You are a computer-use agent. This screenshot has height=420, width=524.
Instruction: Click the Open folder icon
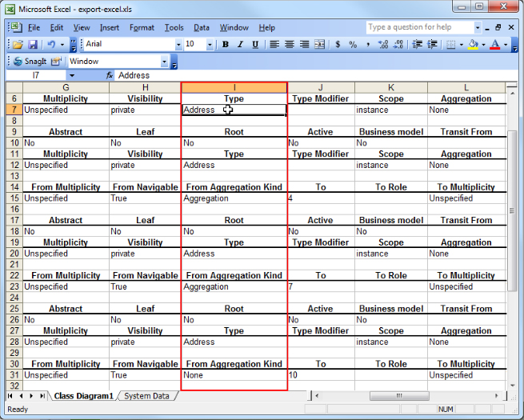click(18, 45)
